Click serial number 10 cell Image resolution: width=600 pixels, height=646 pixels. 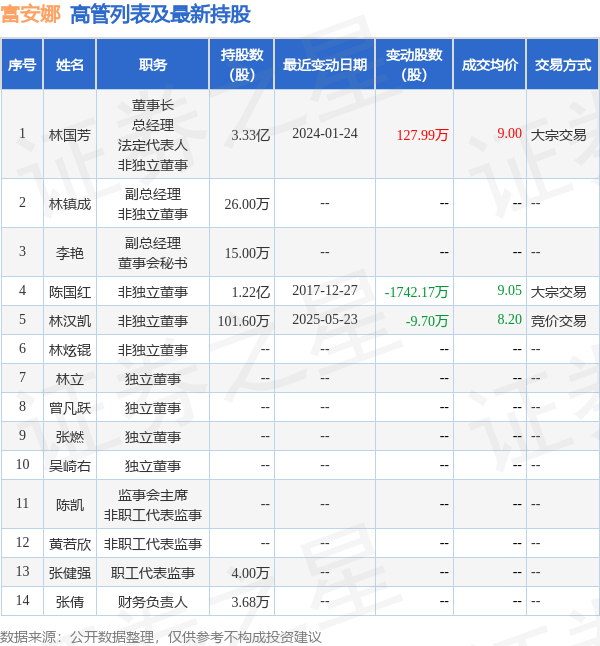22,464
